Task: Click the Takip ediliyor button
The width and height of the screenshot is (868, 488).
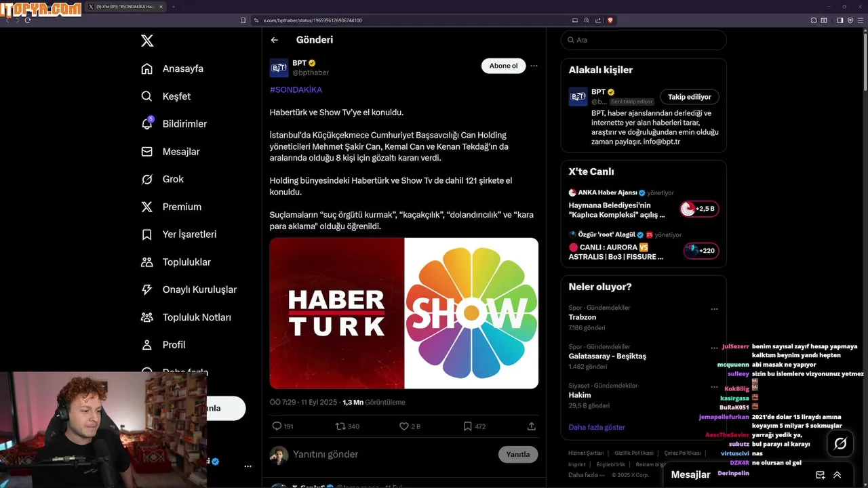Action: [690, 97]
